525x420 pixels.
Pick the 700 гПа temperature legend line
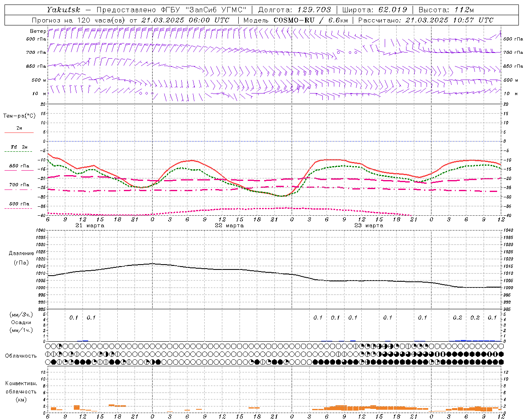coord(19,189)
